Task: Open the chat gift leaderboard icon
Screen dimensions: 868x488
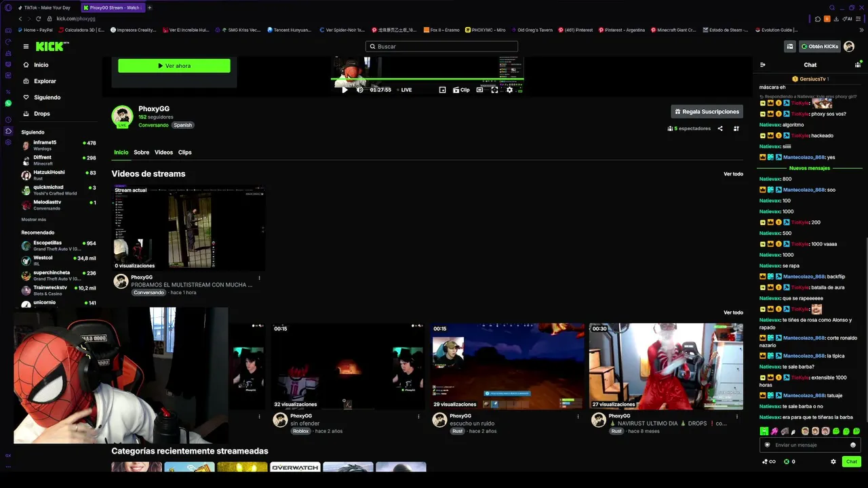Action: tap(858, 65)
